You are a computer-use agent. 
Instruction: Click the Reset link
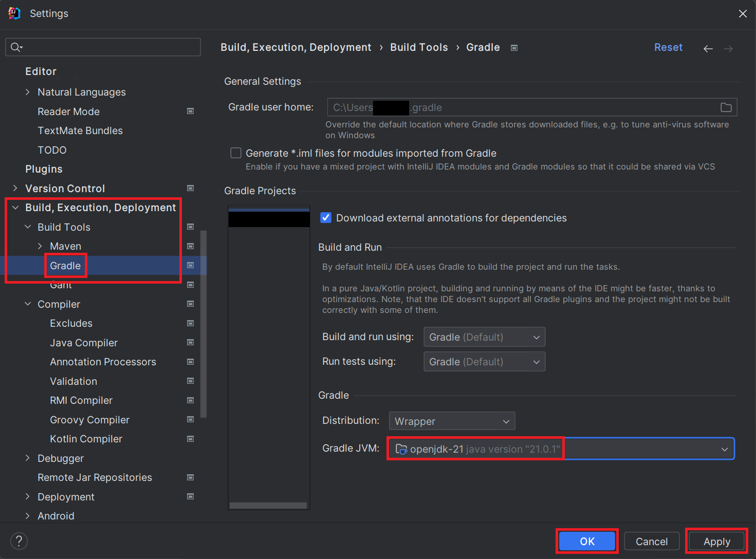pos(668,47)
